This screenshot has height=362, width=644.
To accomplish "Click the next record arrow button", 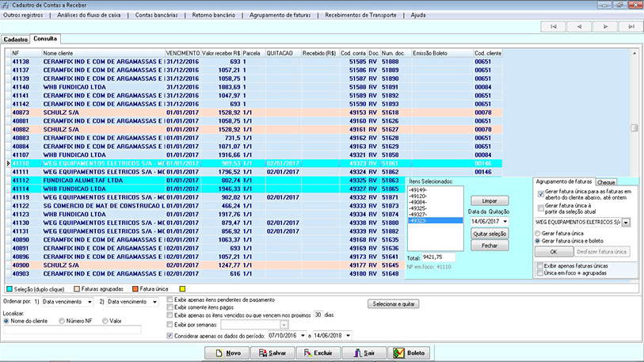I will click(x=604, y=26).
